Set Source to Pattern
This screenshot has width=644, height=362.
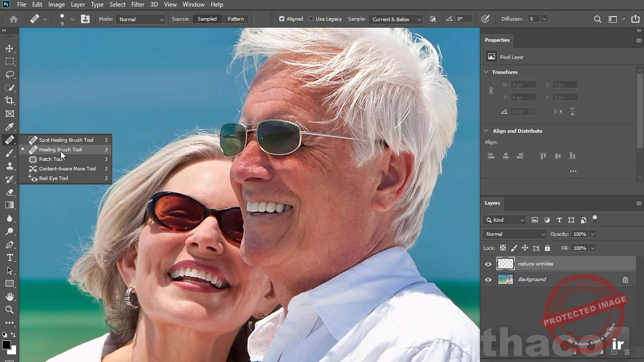[236, 19]
